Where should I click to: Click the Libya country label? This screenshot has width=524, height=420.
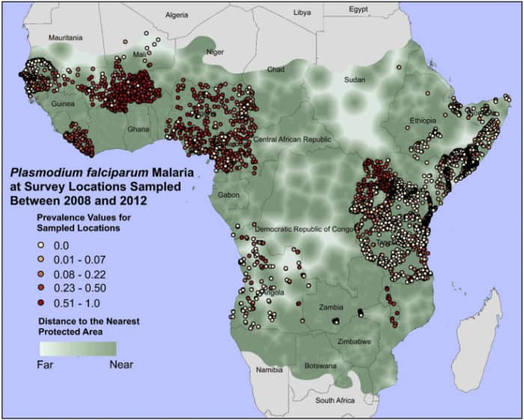[x=302, y=13]
